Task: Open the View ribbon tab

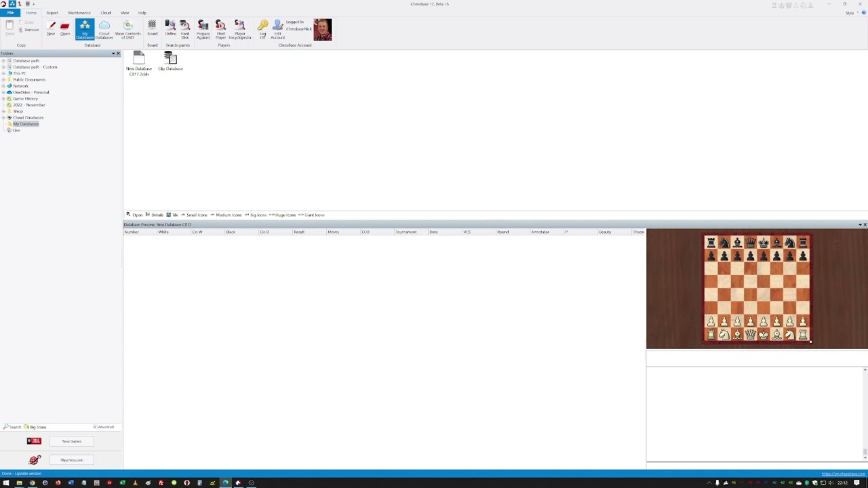Action: click(125, 13)
